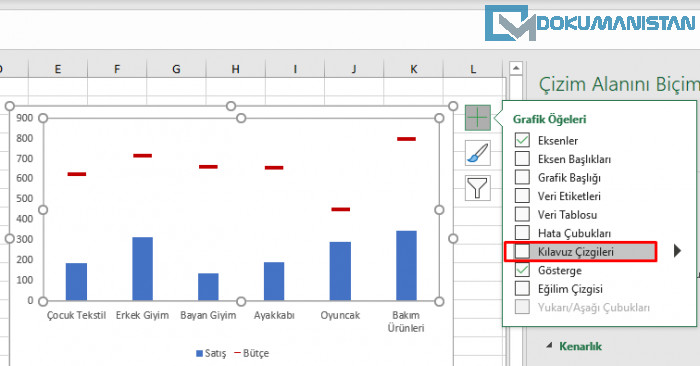Select the Bakım Ürünleri blue bar

[x=406, y=266]
